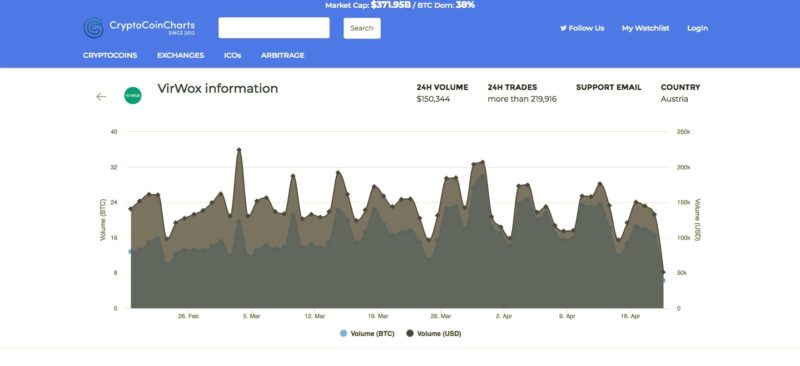Toggle the Volume (BTC) legend series

(367, 333)
